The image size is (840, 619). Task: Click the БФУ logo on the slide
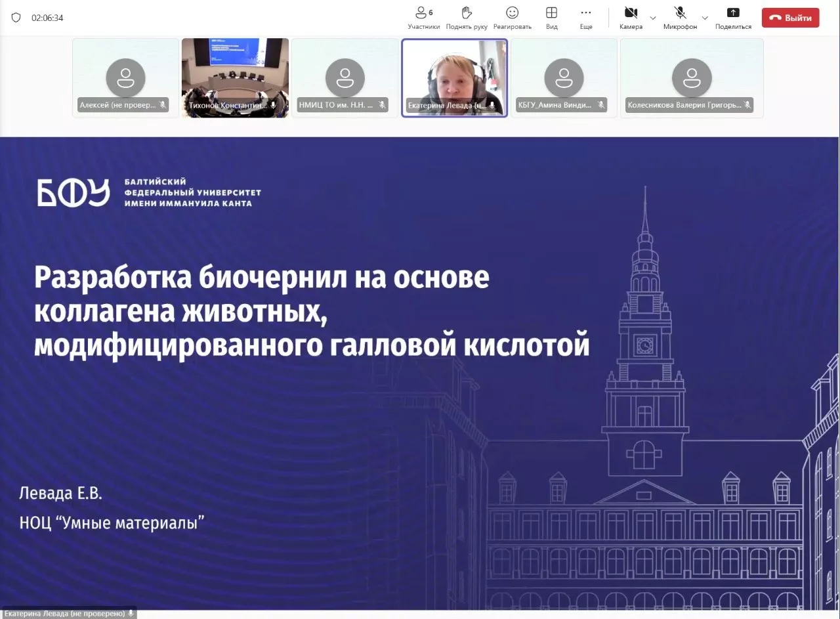pyautogui.click(x=73, y=192)
